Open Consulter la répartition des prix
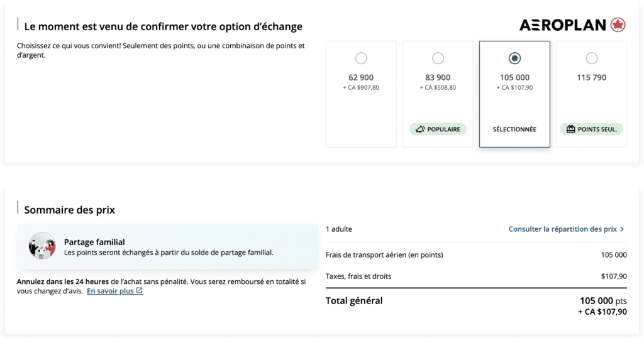The height and width of the screenshot is (338, 644). pyautogui.click(x=562, y=229)
